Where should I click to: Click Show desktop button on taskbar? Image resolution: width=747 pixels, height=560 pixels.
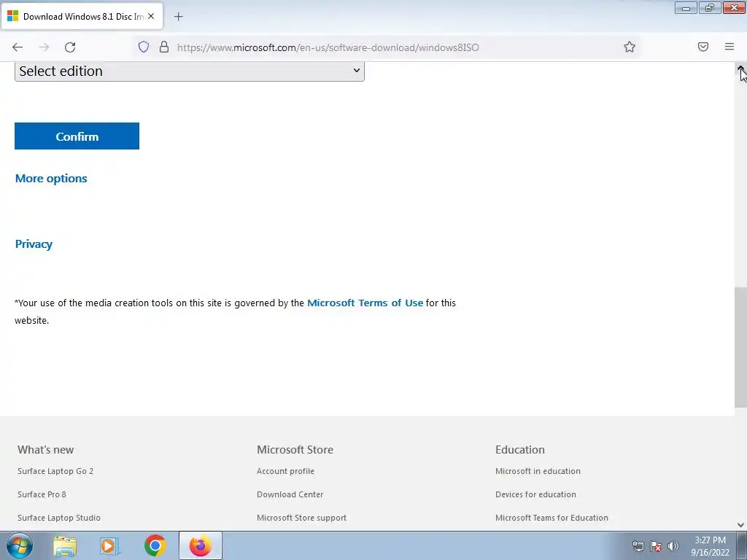pyautogui.click(x=742, y=545)
